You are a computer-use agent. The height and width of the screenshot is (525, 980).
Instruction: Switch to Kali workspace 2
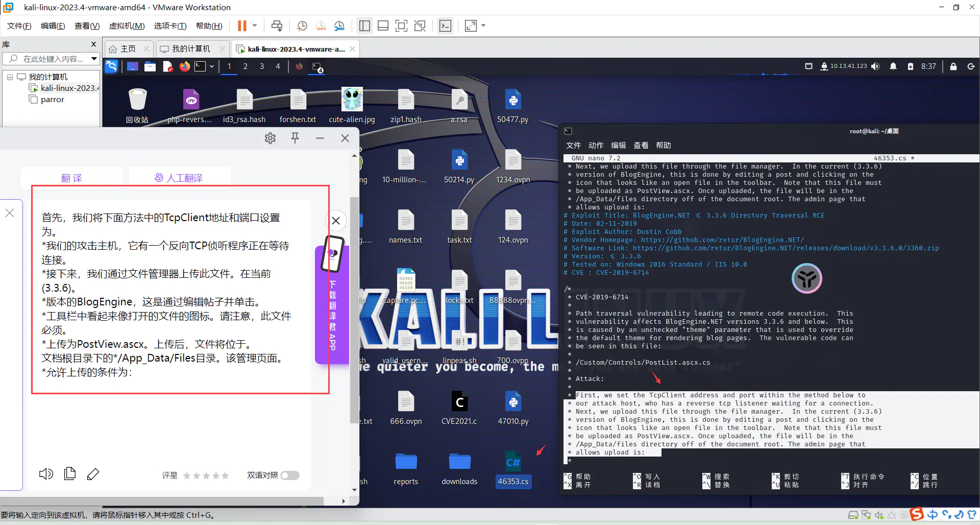pos(246,66)
